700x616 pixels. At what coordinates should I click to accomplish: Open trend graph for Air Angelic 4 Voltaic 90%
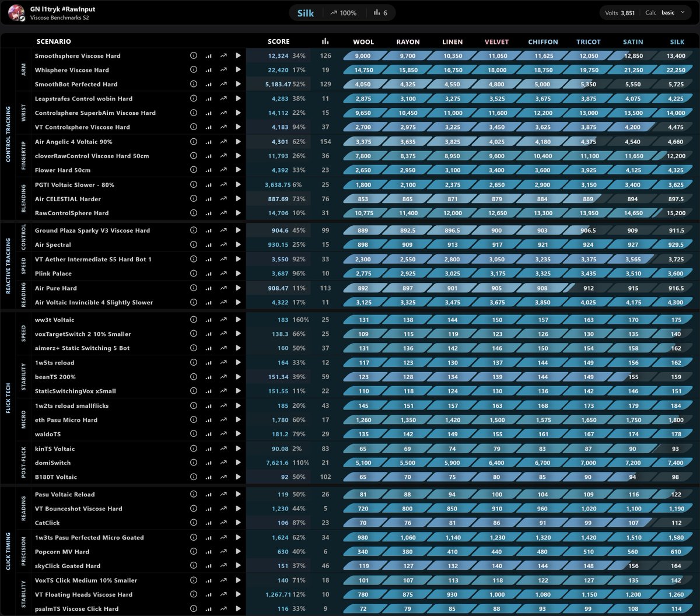[223, 142]
